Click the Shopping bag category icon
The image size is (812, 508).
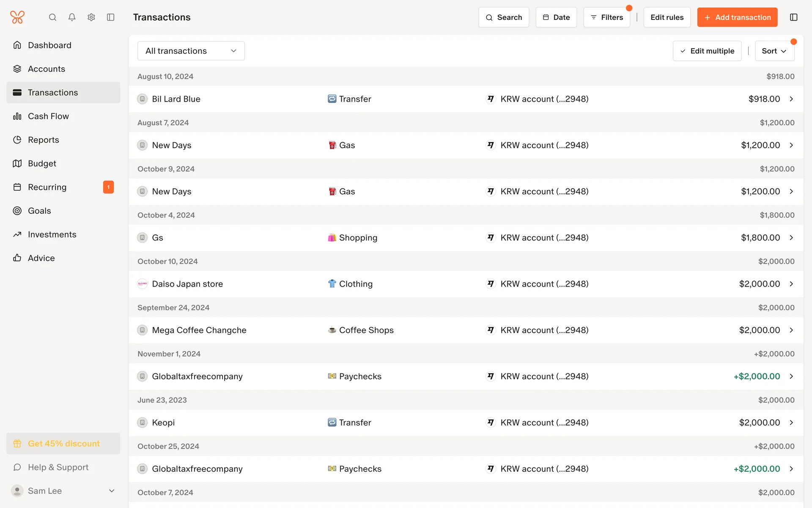pyautogui.click(x=332, y=237)
